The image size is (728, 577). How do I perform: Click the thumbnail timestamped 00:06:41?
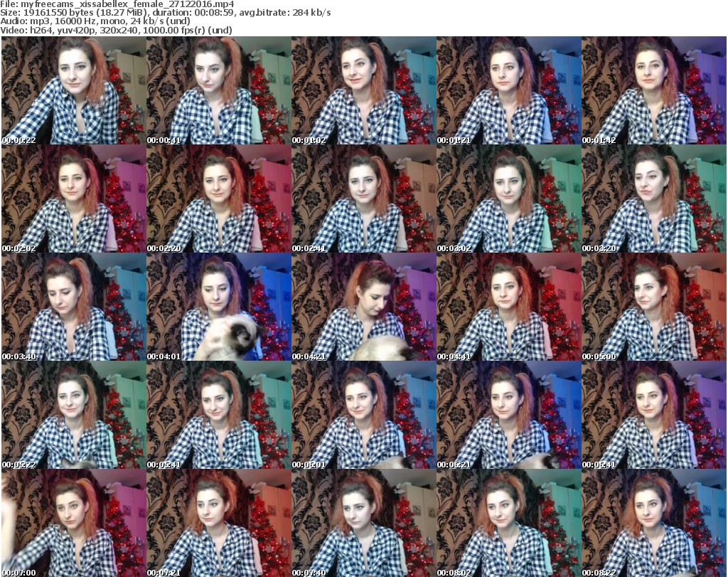click(653, 415)
